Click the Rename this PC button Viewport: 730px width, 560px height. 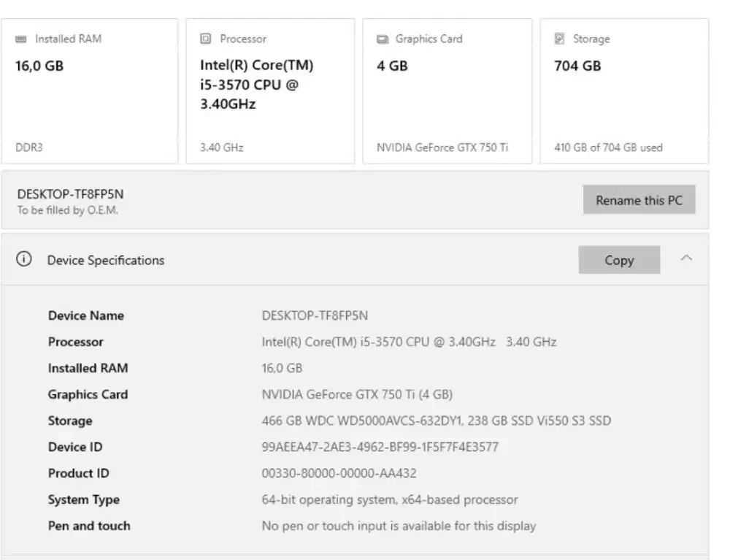639,199
